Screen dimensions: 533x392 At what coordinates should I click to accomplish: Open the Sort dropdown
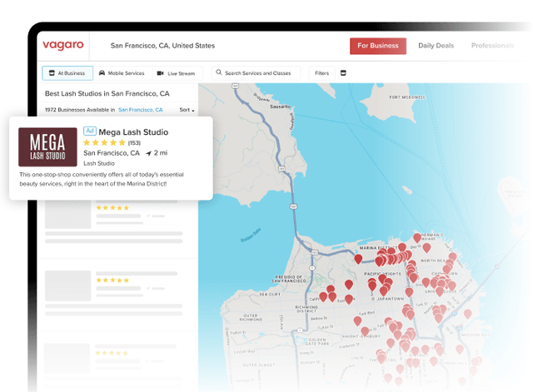pyautogui.click(x=187, y=110)
